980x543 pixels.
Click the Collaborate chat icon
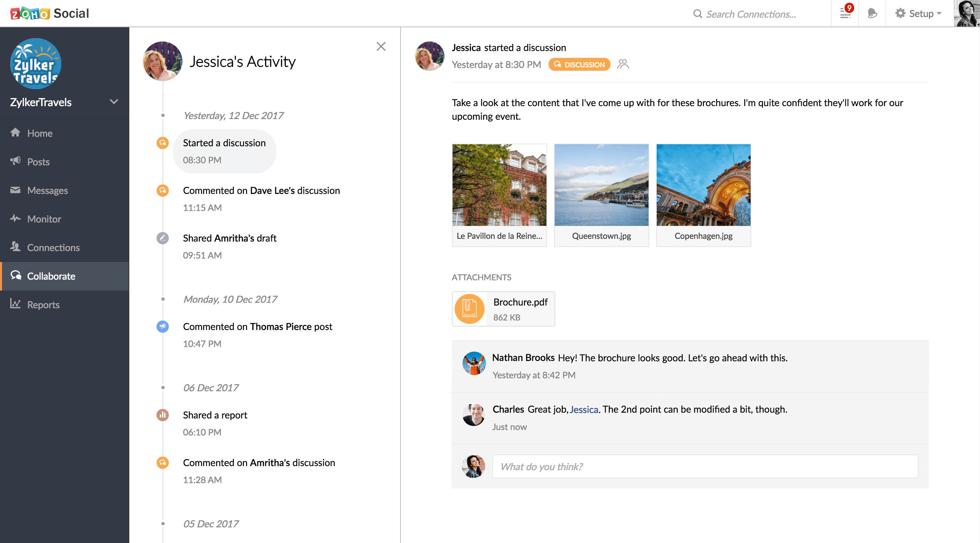(16, 275)
